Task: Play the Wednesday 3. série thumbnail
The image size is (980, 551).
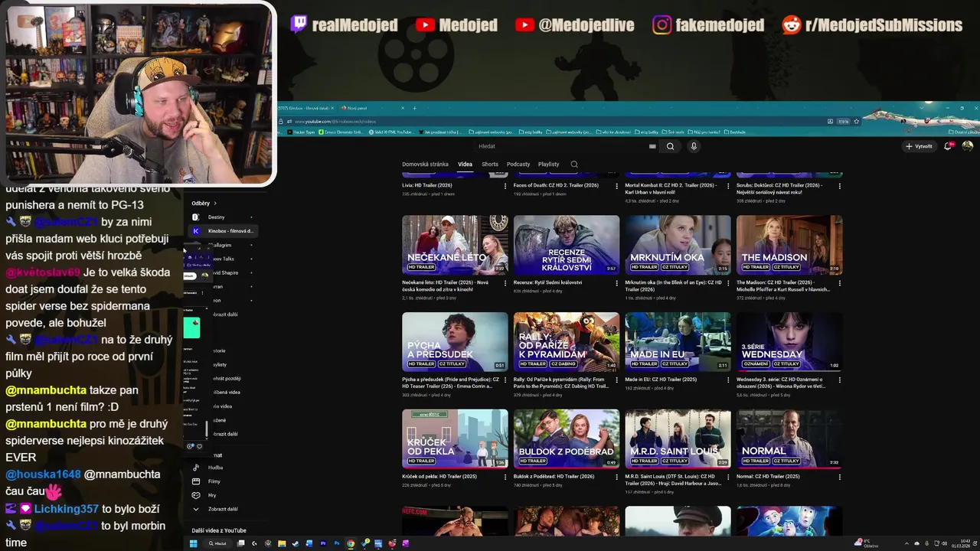Action: point(789,341)
